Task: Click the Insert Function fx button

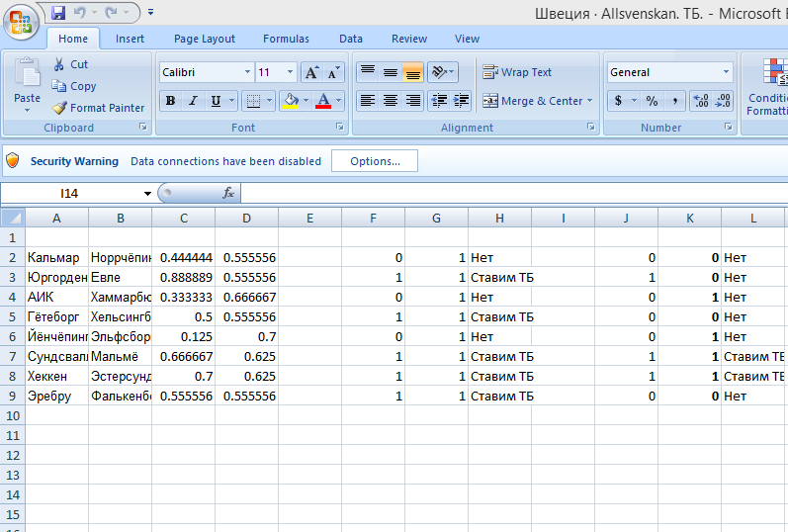Action: point(227,193)
